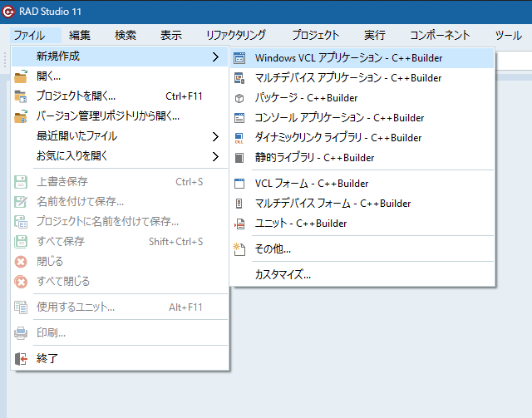Choose VCL フォーム - C++Builder
Viewport: 532px width, 418px height.
(314, 184)
